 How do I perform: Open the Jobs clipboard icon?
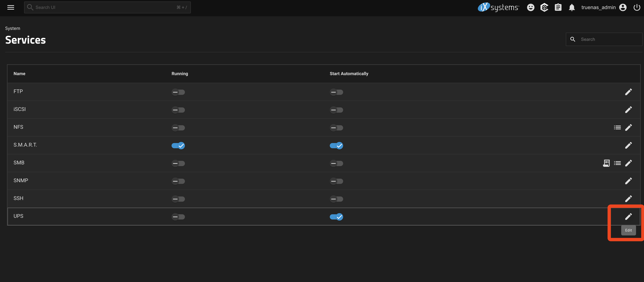coord(558,7)
